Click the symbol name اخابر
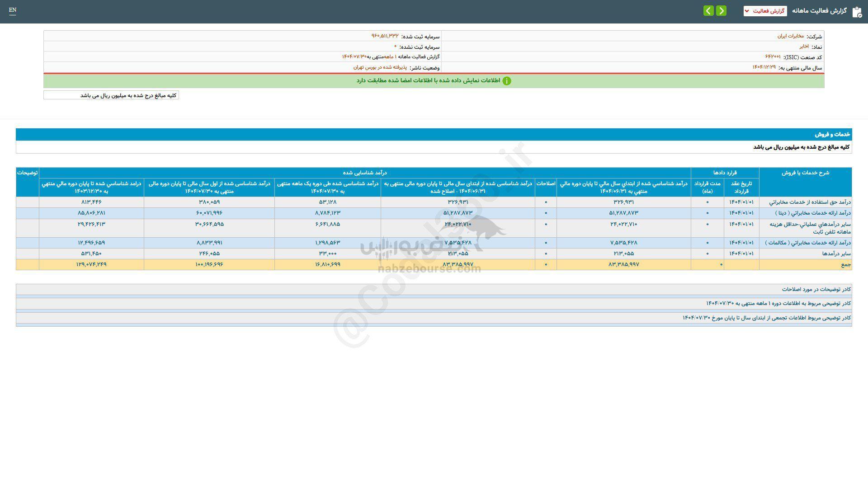The width and height of the screenshot is (868, 488). tap(804, 47)
